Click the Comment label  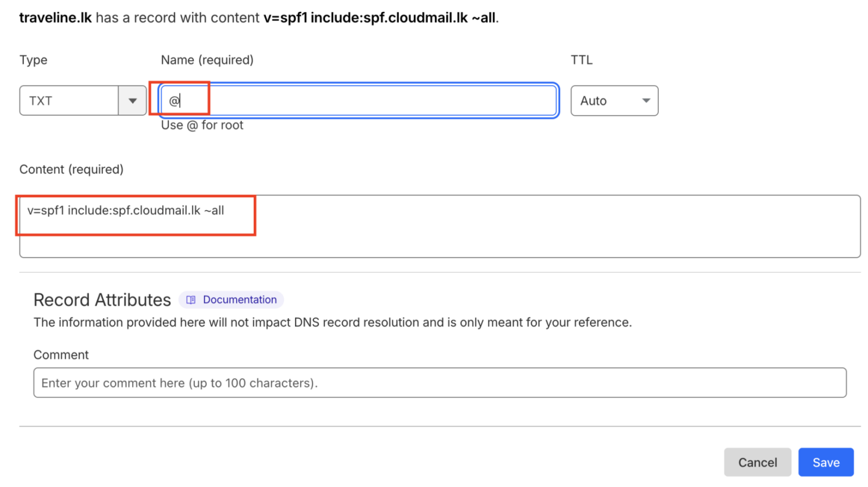(61, 355)
